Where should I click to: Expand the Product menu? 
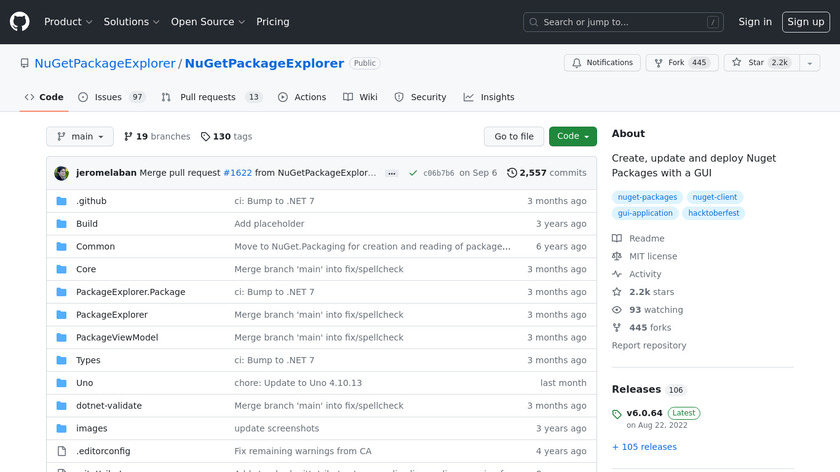68,22
